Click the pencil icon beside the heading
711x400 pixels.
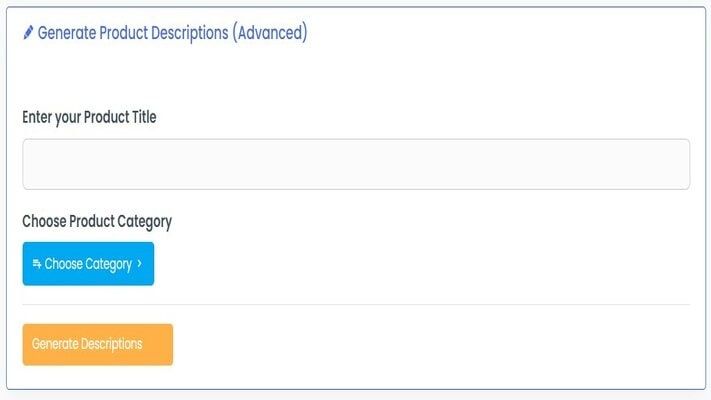[x=28, y=33]
